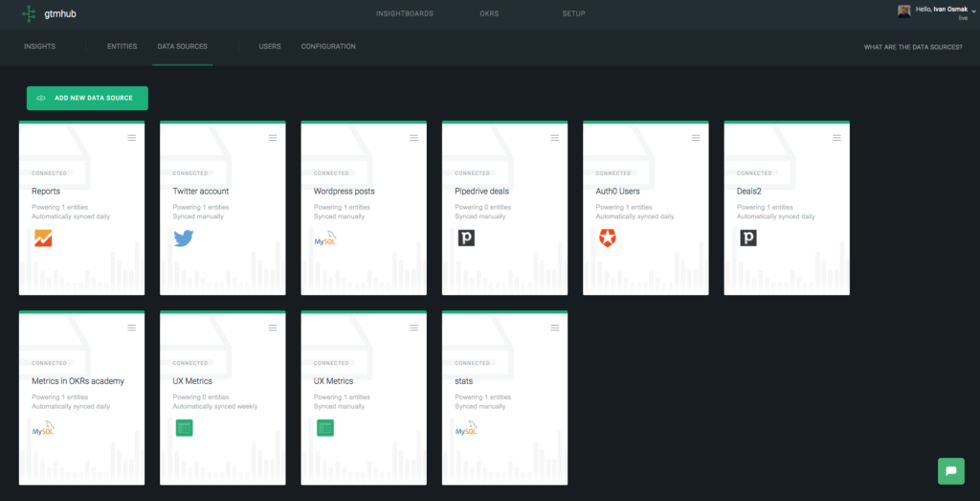Click the Wordpress posts data source title
This screenshot has width=980, height=501.
coord(345,192)
